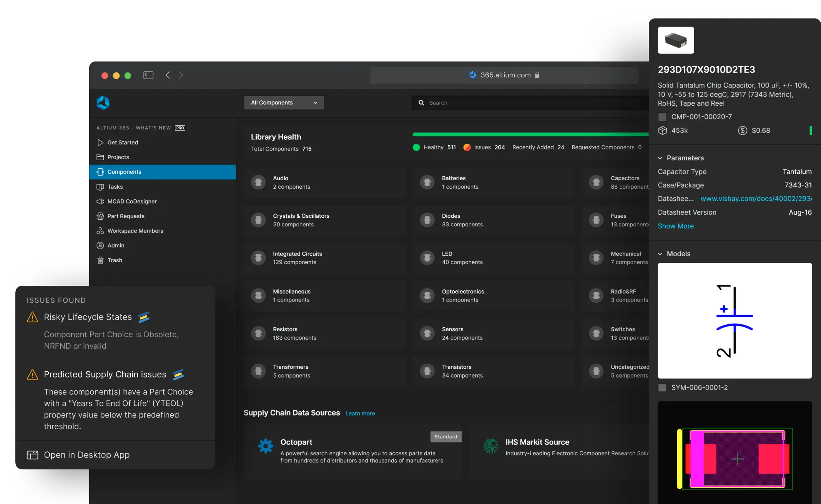The height and width of the screenshot is (504, 821).
Task: Click the IHS Markit Source logo icon
Action: click(491, 446)
